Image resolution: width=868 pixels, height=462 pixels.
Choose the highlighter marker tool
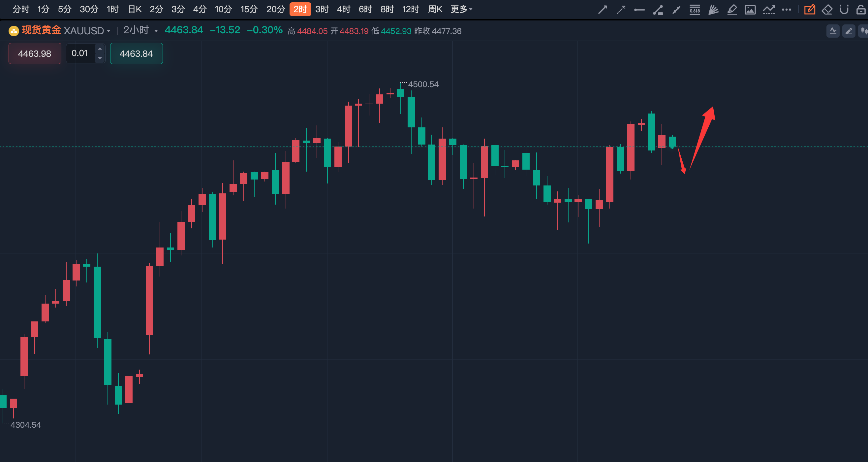pos(731,10)
